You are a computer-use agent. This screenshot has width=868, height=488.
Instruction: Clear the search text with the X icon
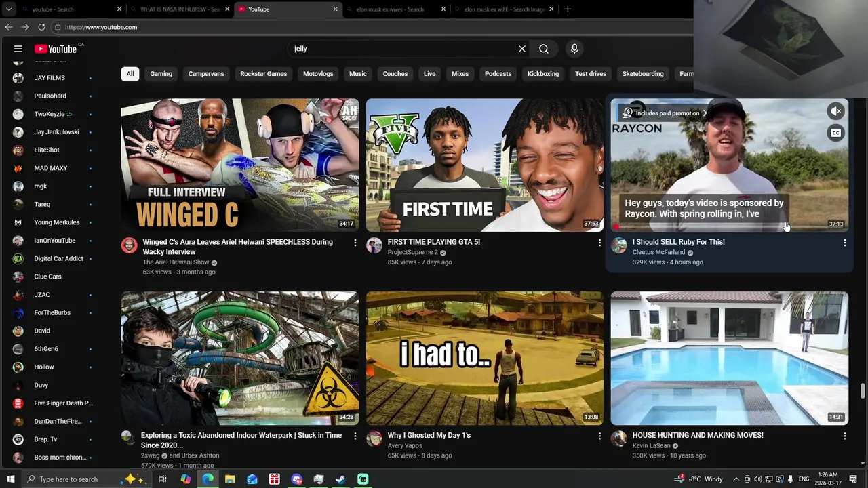[522, 49]
